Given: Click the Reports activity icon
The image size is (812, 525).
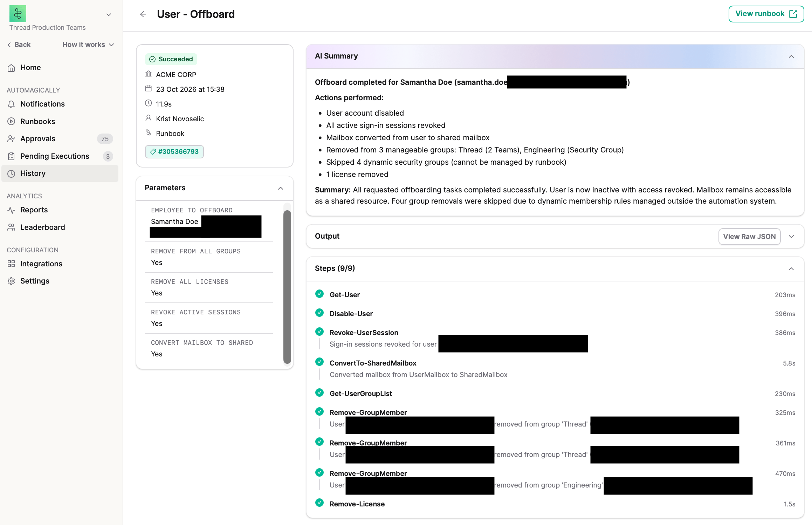Looking at the screenshot, I should (x=11, y=210).
